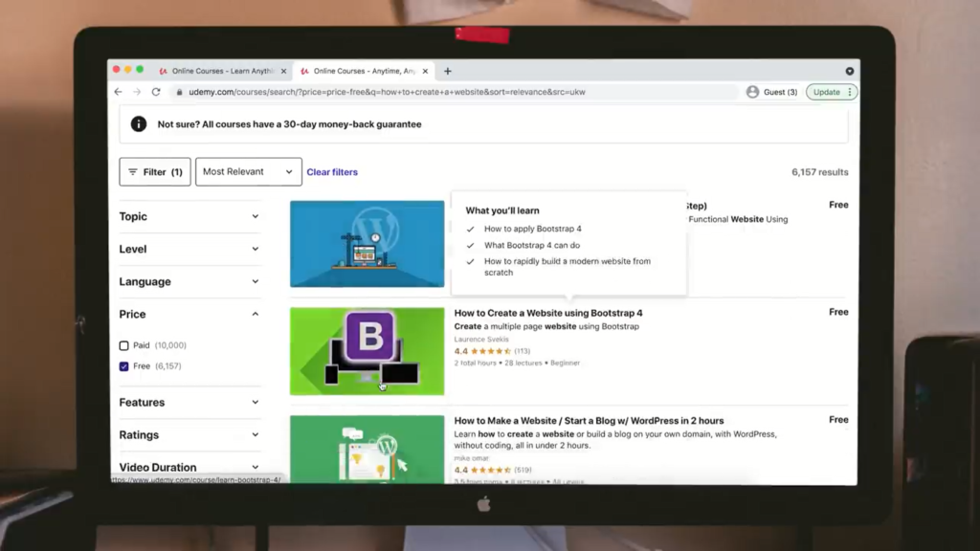The image size is (980, 551).
Task: Open the Most Relevant sort dropdown
Action: pos(248,172)
